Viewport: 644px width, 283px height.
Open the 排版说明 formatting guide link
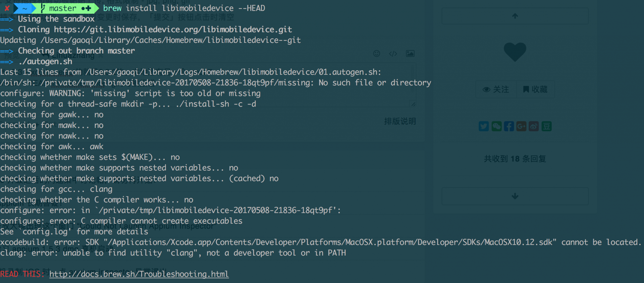pos(400,121)
